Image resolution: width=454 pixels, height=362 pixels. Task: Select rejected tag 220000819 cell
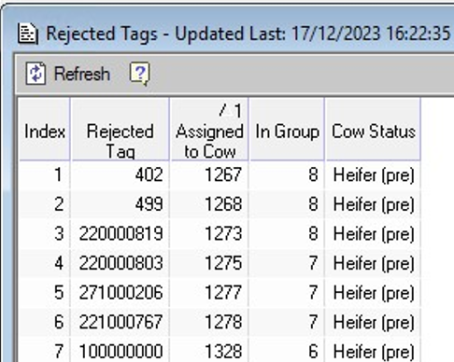(x=120, y=233)
